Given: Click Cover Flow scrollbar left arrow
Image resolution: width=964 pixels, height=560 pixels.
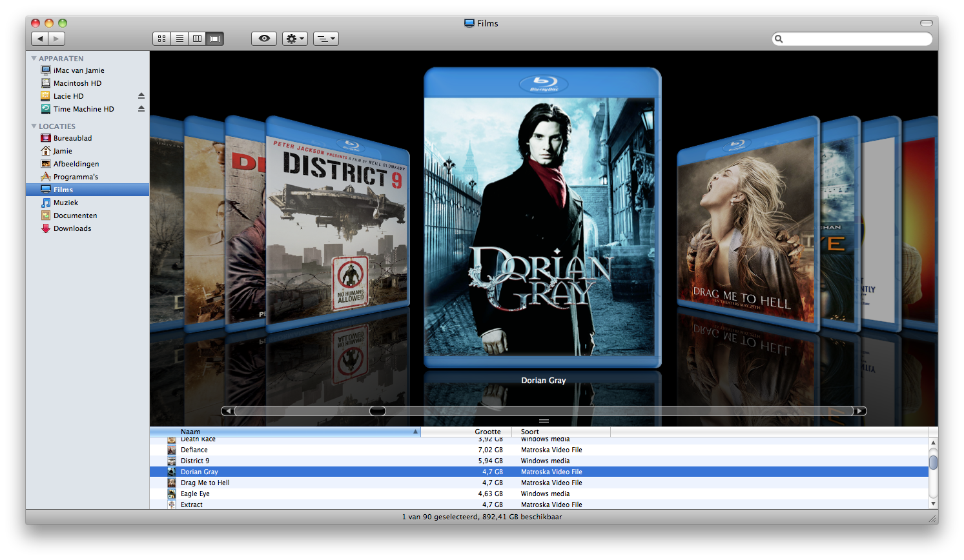Looking at the screenshot, I should tap(227, 411).
